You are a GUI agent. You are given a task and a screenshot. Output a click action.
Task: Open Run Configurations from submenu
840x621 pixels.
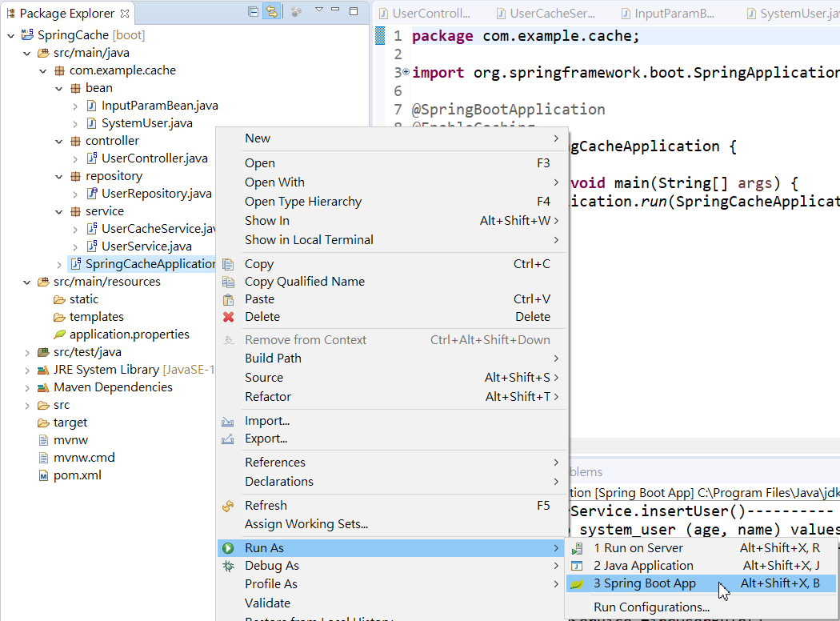[x=702, y=607]
